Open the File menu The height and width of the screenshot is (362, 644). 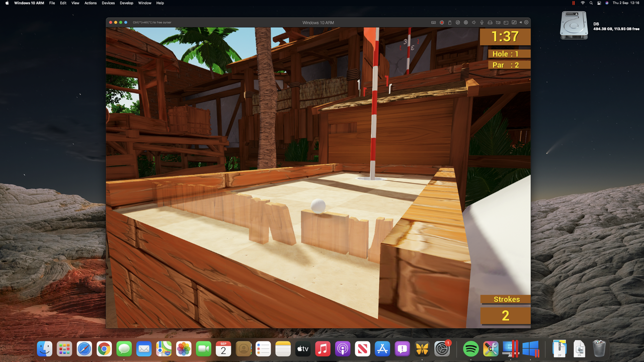pyautogui.click(x=52, y=3)
